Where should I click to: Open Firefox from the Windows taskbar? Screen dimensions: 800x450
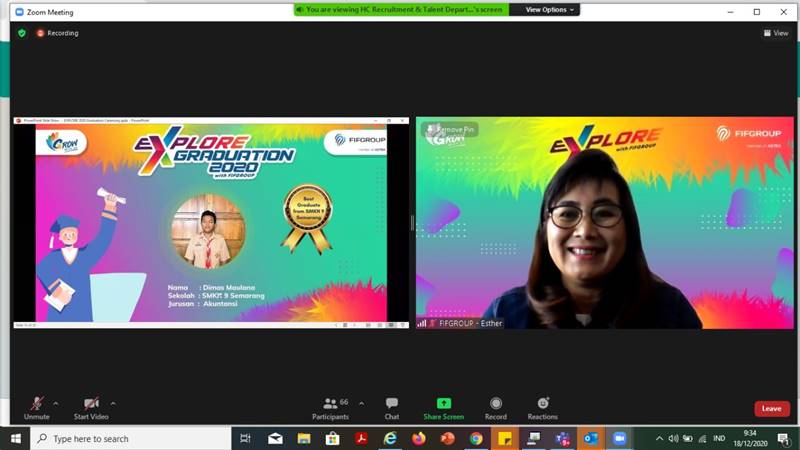418,438
